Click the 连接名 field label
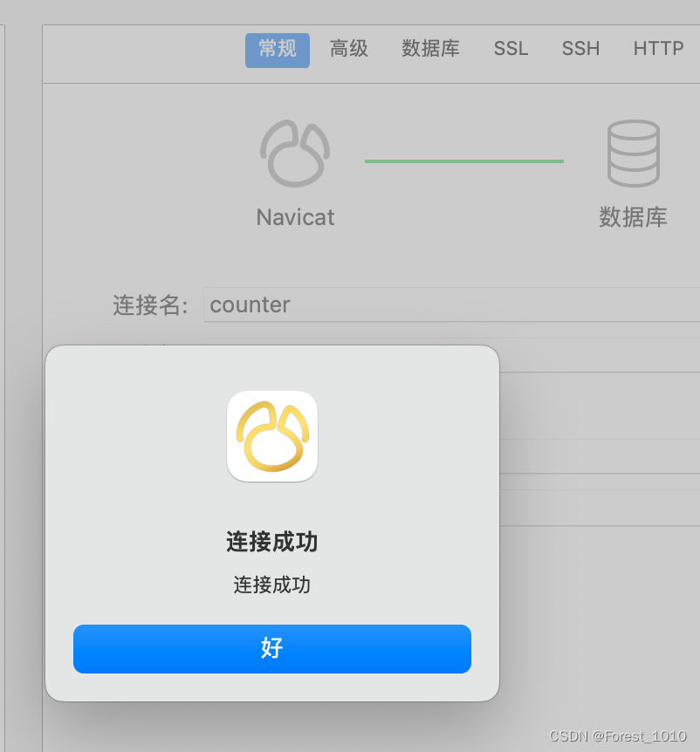The height and width of the screenshot is (752, 700). click(151, 305)
